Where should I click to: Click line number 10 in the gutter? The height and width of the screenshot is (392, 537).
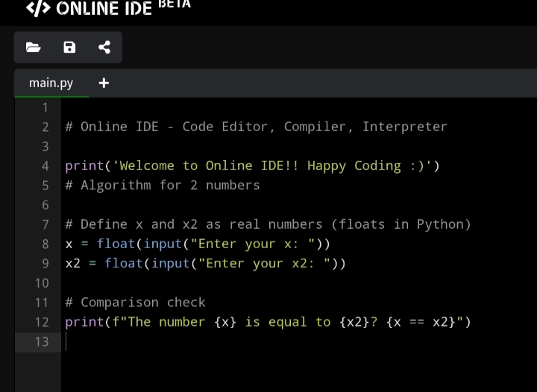(42, 283)
